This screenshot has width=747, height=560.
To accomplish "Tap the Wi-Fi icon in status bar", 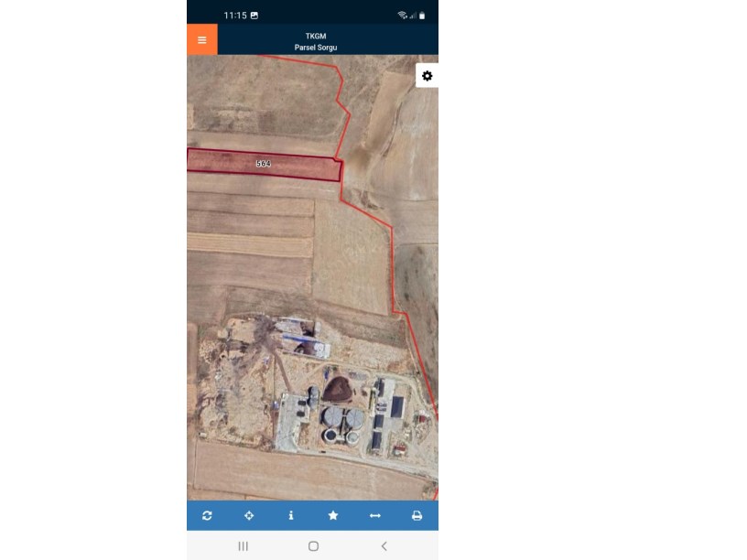I will click(x=403, y=16).
